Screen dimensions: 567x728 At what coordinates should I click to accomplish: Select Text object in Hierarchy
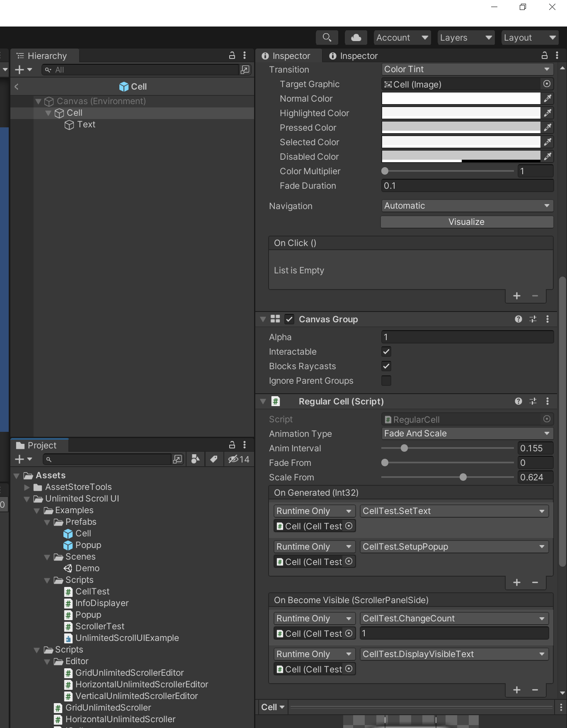[86, 124]
